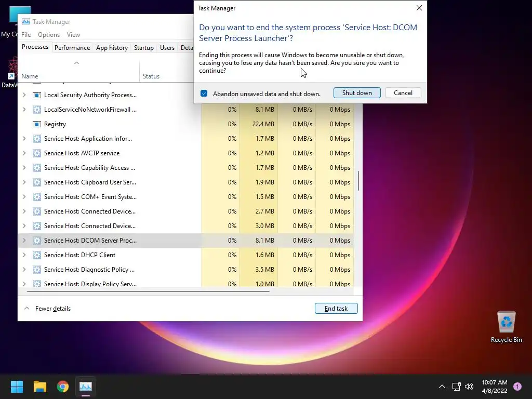The width and height of the screenshot is (532, 399).
Task: Expand Service Host: DCOM Server Proc row
Action: pyautogui.click(x=24, y=241)
